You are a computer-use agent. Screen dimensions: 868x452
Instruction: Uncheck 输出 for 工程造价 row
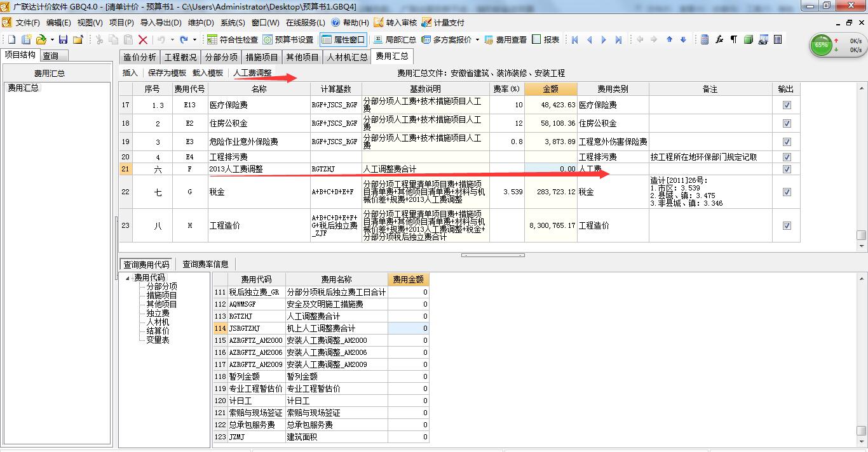(787, 226)
